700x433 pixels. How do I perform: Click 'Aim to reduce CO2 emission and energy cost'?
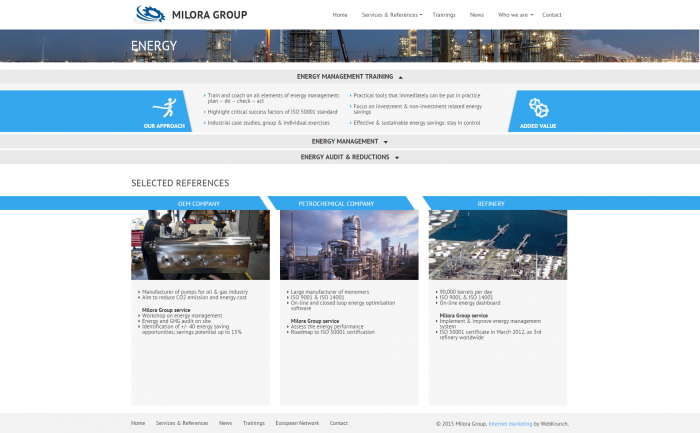(194, 297)
